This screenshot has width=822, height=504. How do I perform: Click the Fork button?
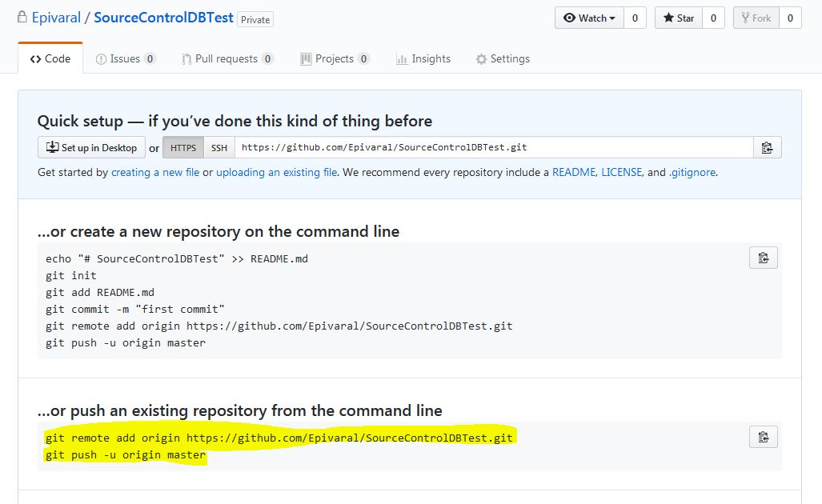756,18
